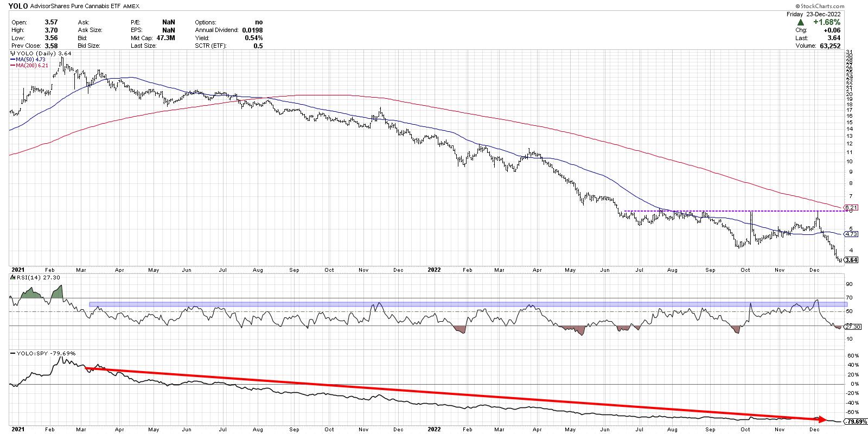Click the 6.21 price tag on right axis
Viewport: 868px width, 434px height.
point(850,207)
